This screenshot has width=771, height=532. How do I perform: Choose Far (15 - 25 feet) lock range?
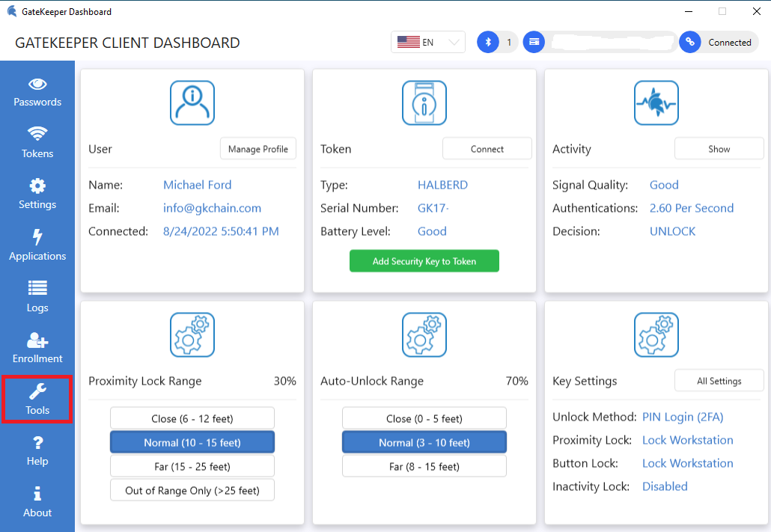192,466
